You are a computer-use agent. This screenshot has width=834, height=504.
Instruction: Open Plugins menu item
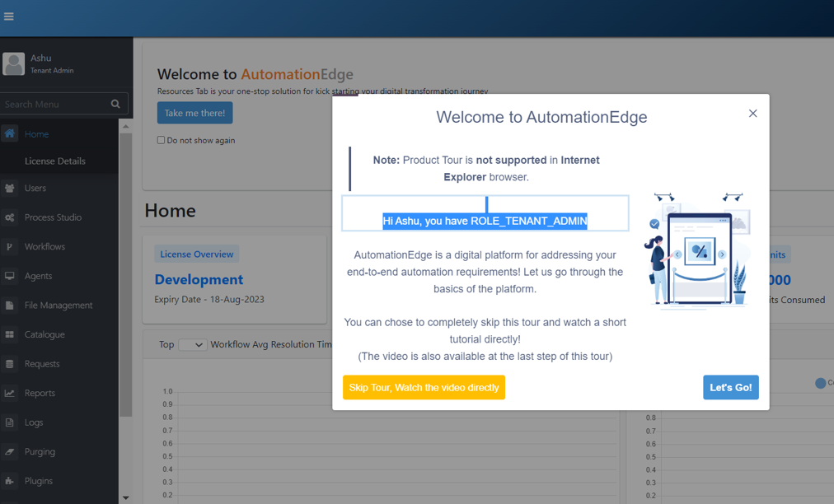click(38, 481)
